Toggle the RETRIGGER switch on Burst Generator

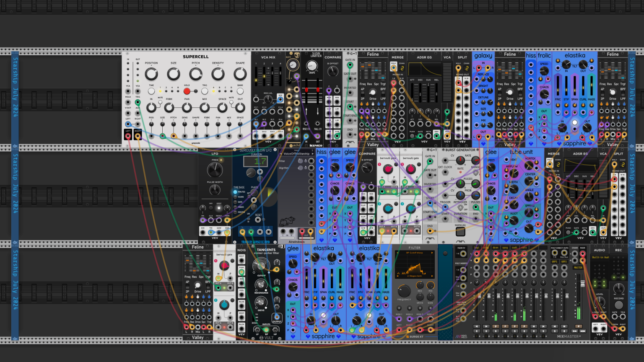click(x=460, y=207)
